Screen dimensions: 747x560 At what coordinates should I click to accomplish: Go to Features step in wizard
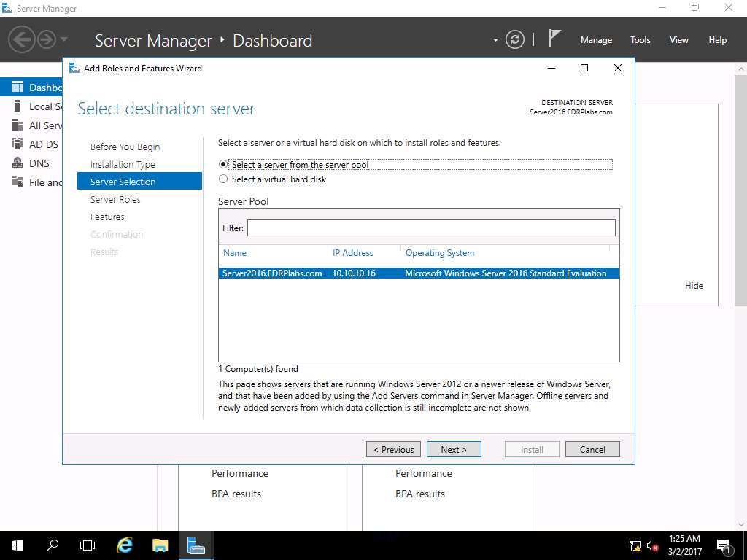pyautogui.click(x=107, y=217)
